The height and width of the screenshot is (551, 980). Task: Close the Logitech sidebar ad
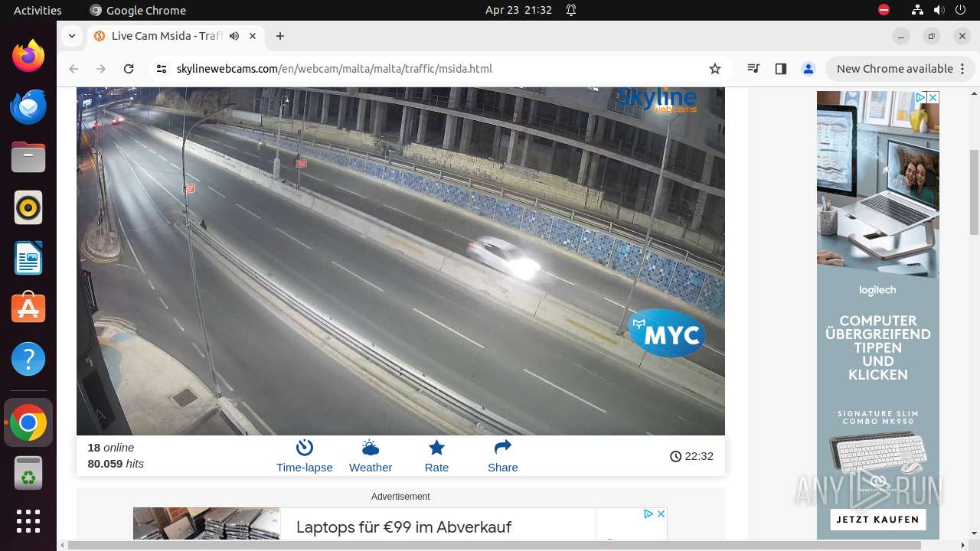[933, 97]
